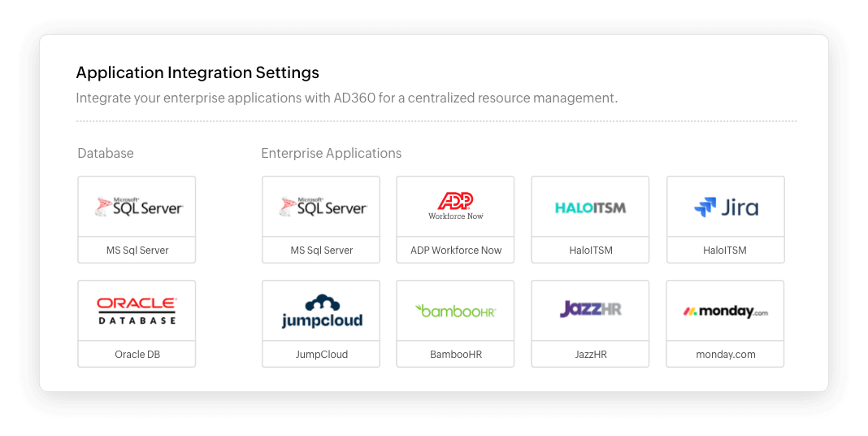868x436 pixels.
Task: Click the 'ADP Workforce Now' label
Action: tap(456, 251)
